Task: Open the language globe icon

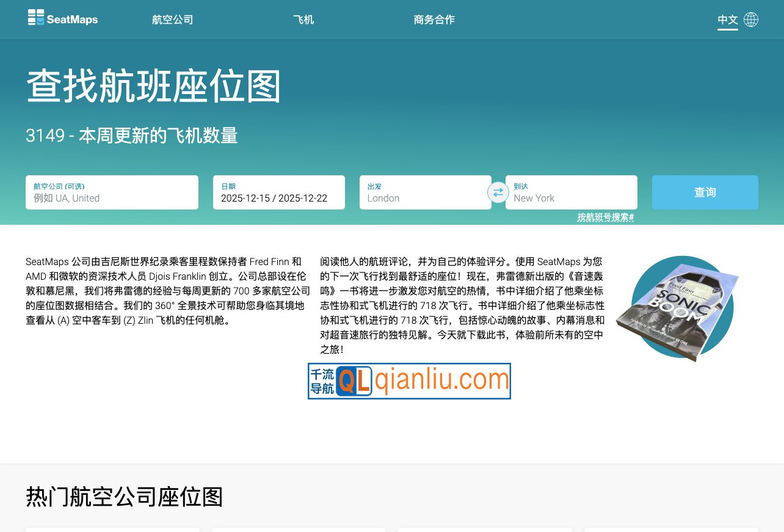Action: pos(750,19)
